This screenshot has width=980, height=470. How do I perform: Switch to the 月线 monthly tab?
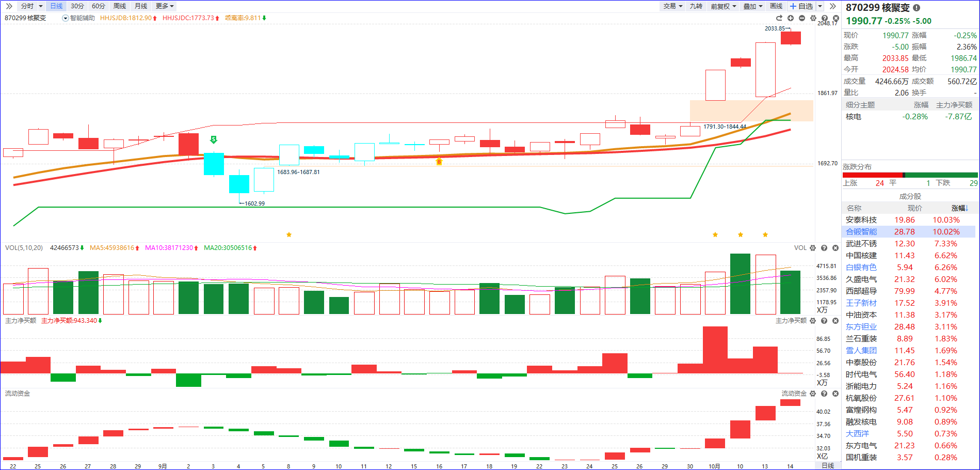pos(141,6)
